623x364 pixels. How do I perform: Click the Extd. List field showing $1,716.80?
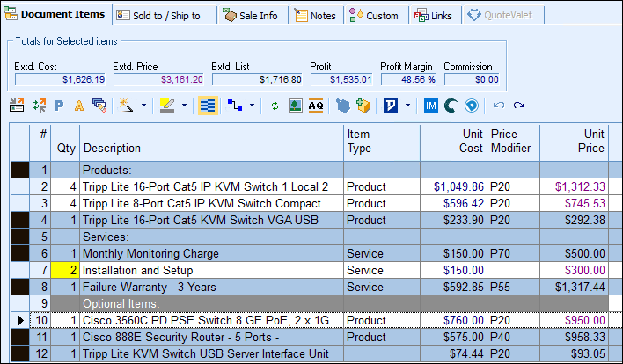(257, 80)
